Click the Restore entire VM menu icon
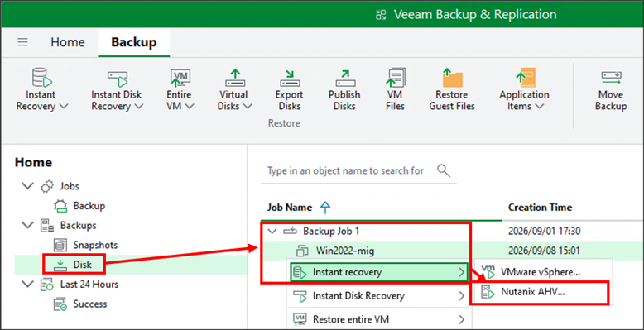This screenshot has height=330, width=644. pos(300,319)
